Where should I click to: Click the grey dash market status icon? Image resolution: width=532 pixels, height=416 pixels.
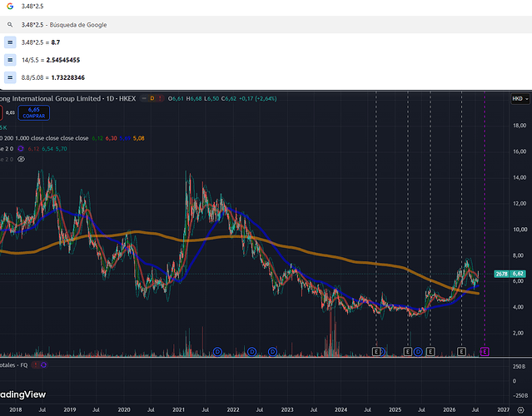pos(144,99)
